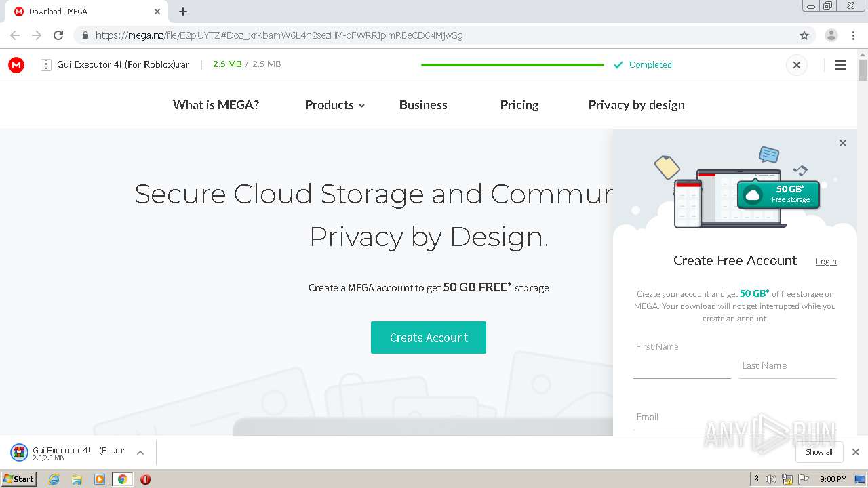This screenshot has width=868, height=488.
Task: Open the Privacy by design page
Action: pyautogui.click(x=636, y=105)
